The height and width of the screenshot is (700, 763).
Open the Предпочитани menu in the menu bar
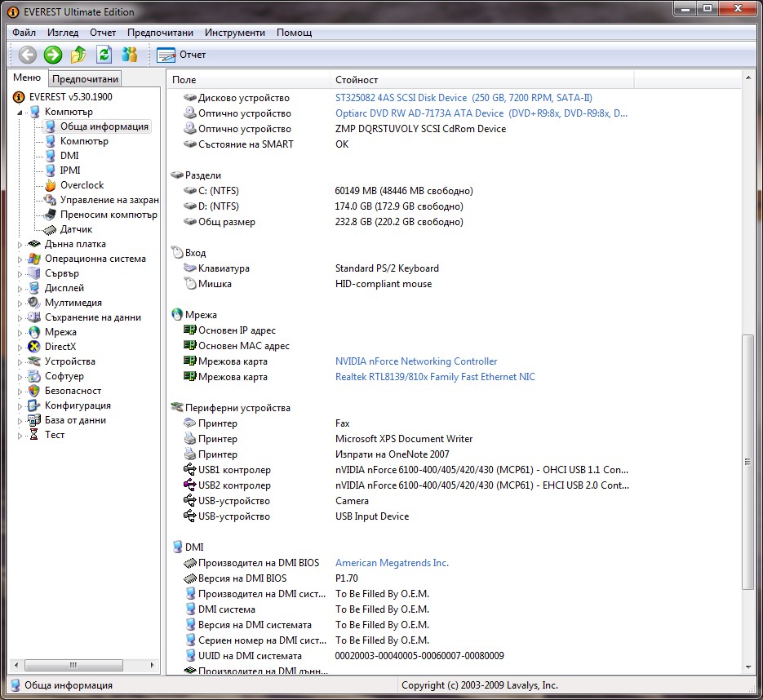160,33
